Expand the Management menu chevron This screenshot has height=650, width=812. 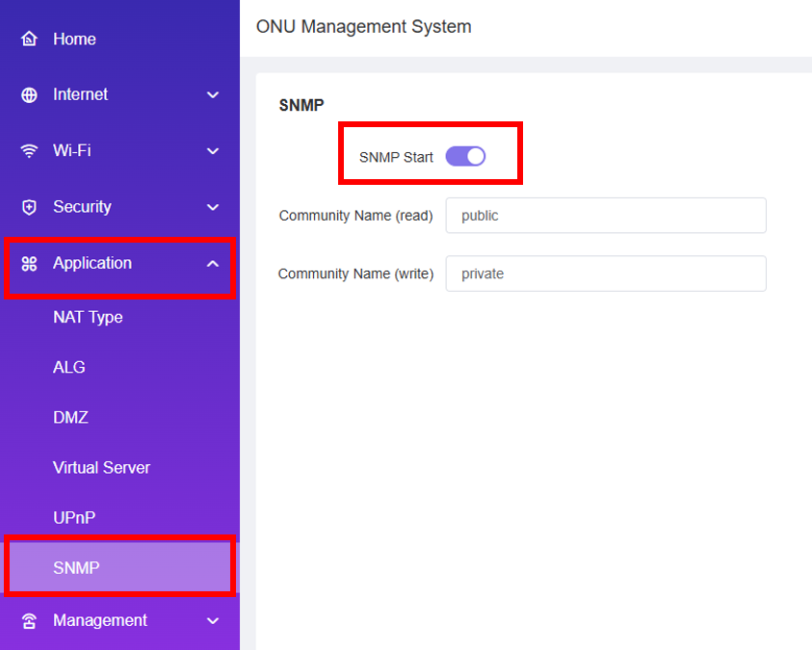213,621
